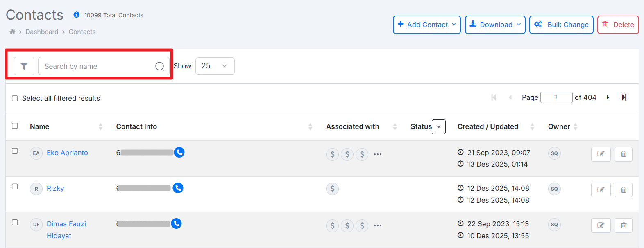Image resolution: width=644 pixels, height=248 pixels.
Task: Expand the Status filter dropdown
Action: (x=439, y=127)
